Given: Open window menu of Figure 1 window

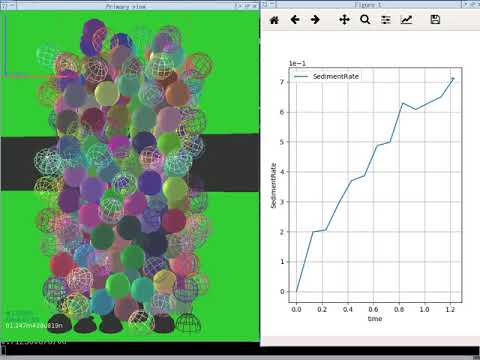Looking at the screenshot, I should 264,4.
